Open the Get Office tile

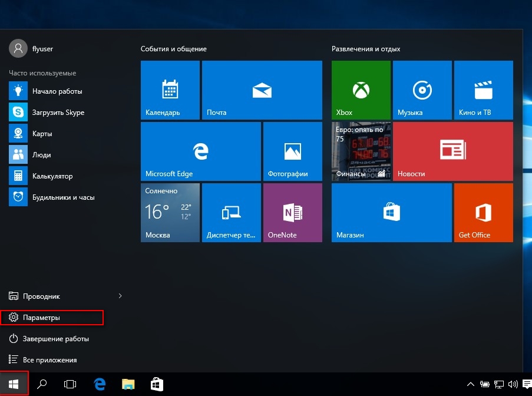(x=484, y=213)
